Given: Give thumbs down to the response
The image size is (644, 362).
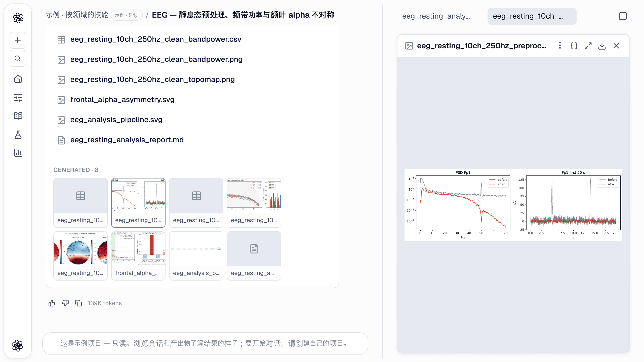Looking at the screenshot, I should [x=65, y=303].
